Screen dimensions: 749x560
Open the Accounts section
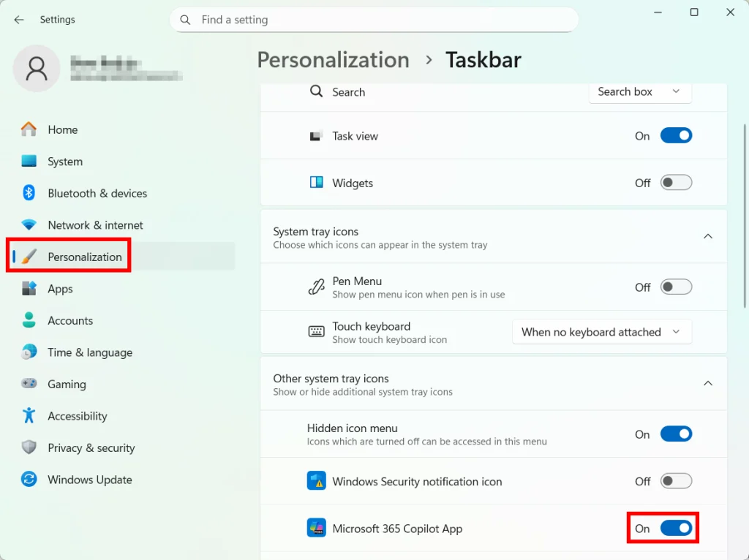coord(70,320)
